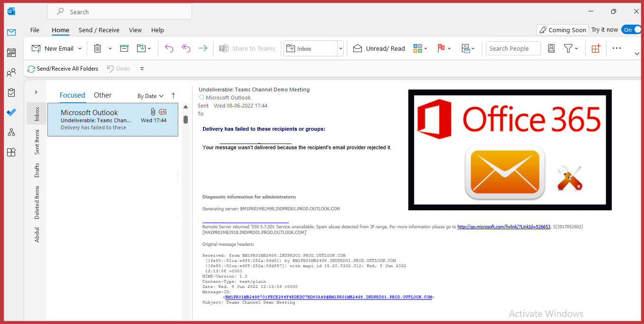Open Inbox move-to combo dropdown

tap(340, 48)
